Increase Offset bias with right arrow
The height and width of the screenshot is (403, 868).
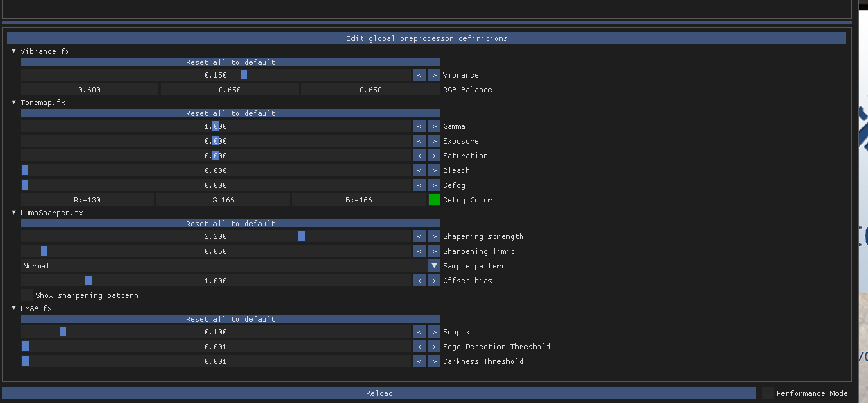pos(434,281)
